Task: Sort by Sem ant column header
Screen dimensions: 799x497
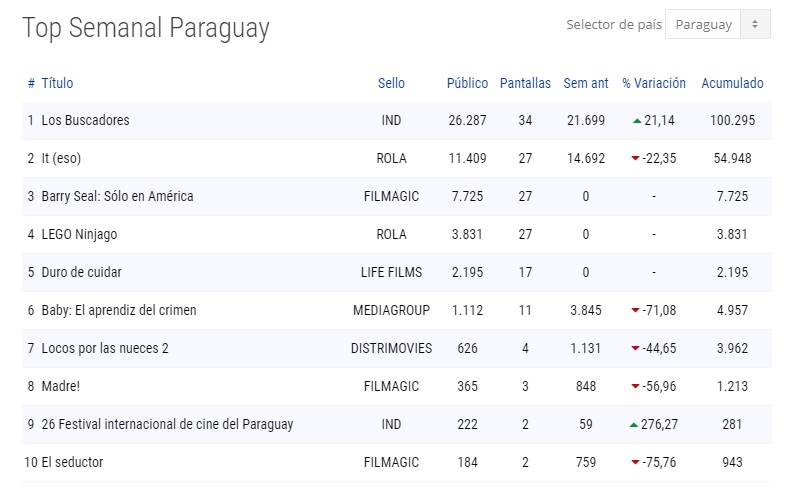Action: click(585, 83)
